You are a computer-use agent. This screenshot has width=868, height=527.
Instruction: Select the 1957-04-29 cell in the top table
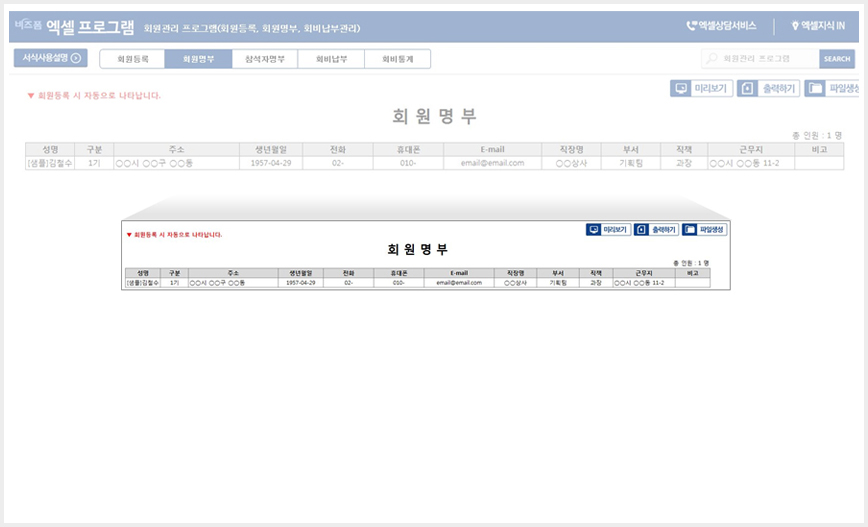tap(271, 163)
